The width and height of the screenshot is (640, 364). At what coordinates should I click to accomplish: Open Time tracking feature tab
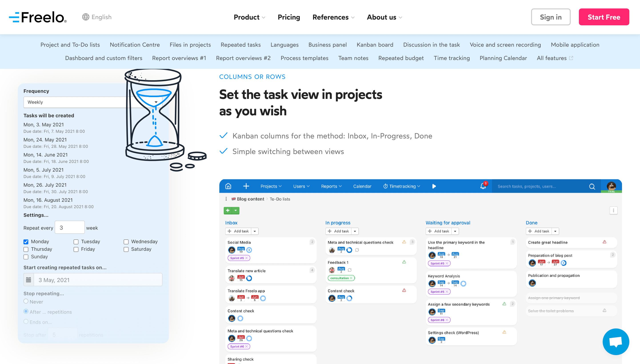coord(452,58)
